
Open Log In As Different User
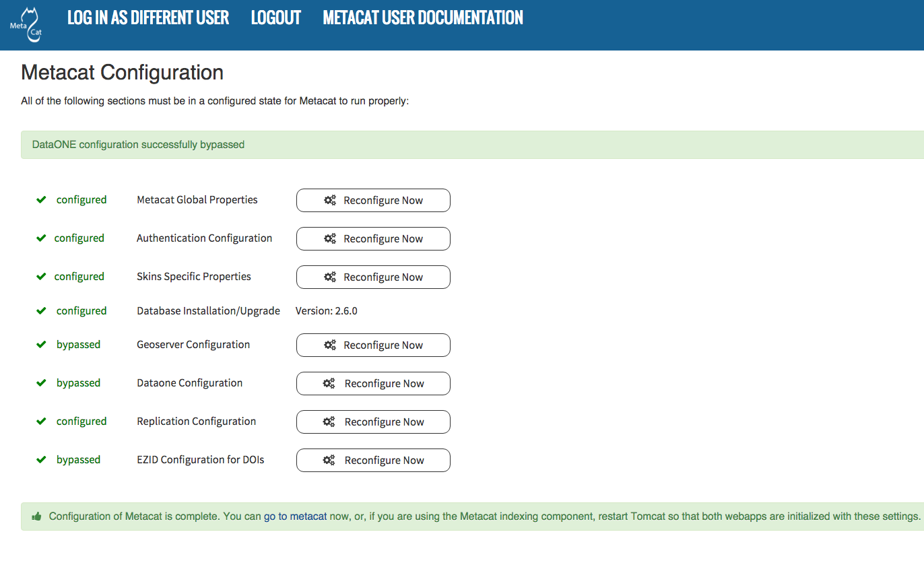[x=148, y=18]
